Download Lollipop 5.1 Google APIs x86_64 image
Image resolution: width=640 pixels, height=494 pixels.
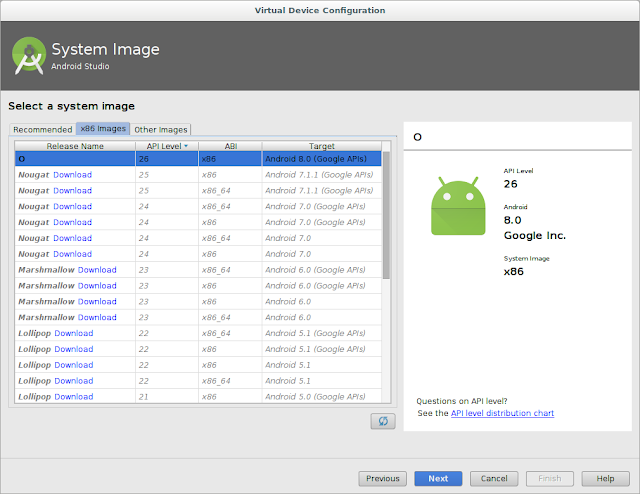tap(74, 333)
